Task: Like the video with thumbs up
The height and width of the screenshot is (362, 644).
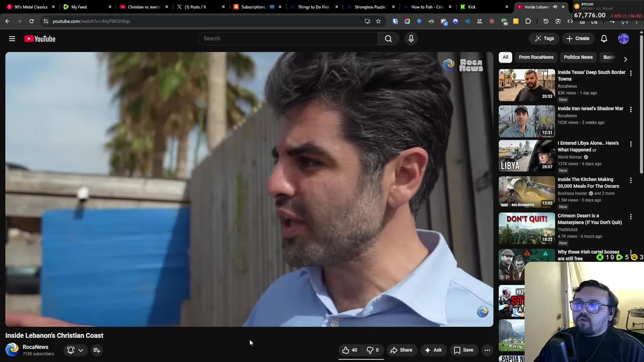Action: pyautogui.click(x=350, y=350)
